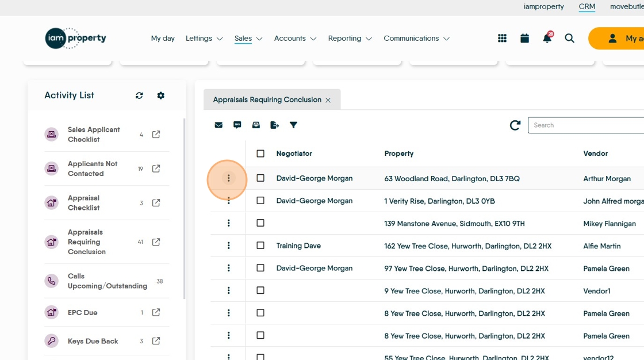
Task: Open the notifications bell
Action: tap(547, 38)
